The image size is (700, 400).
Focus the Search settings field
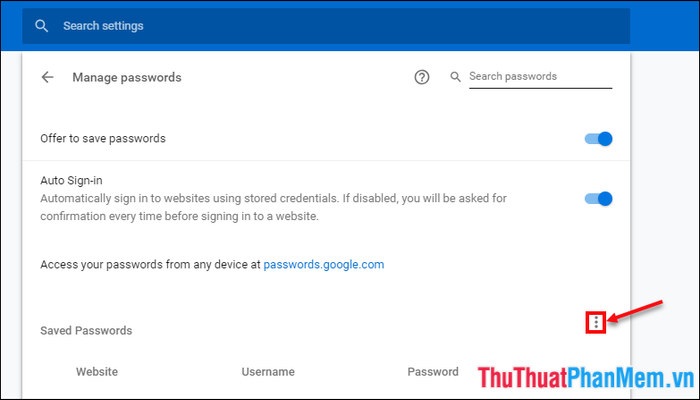click(326, 26)
